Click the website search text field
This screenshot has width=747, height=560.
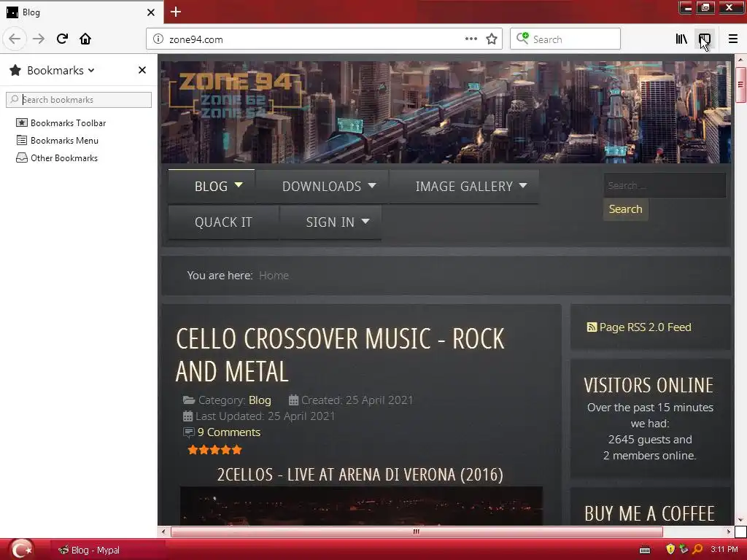pos(665,185)
